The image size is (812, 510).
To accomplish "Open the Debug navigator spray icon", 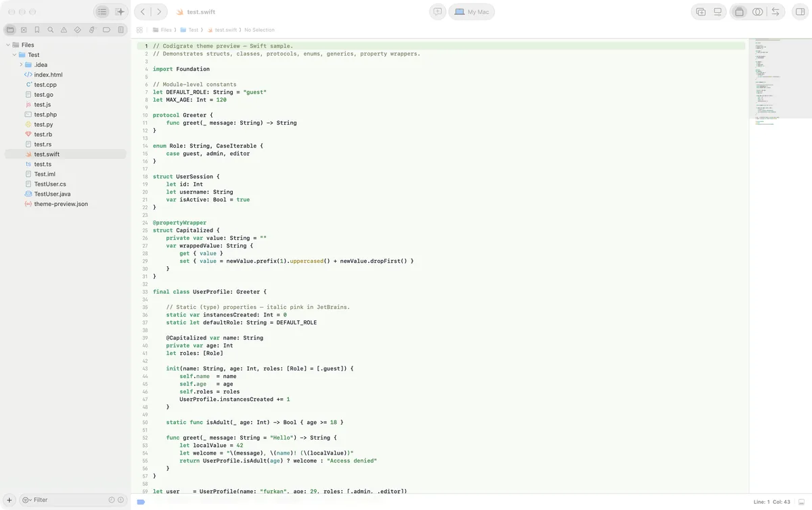I will (92, 30).
